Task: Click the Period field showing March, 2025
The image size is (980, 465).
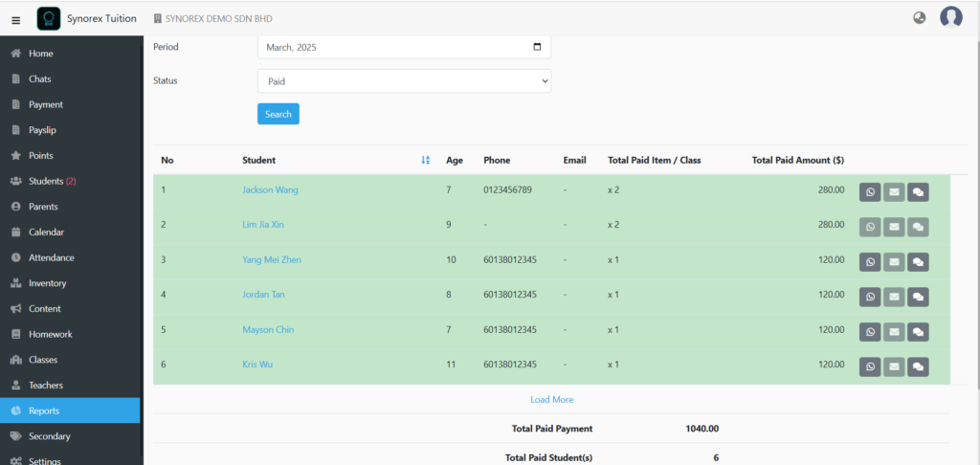Action: (405, 47)
